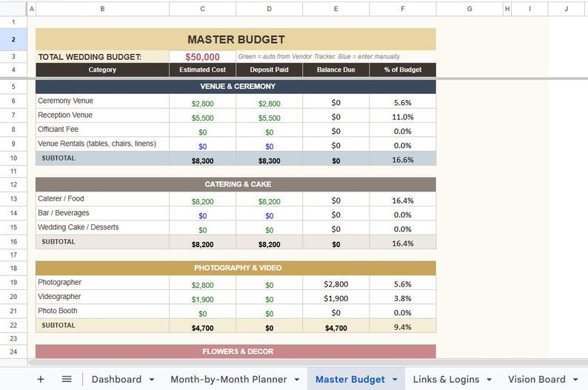This screenshot has height=390, width=588.
Task: Click the $50,000 total budget cell
Action: (x=202, y=57)
